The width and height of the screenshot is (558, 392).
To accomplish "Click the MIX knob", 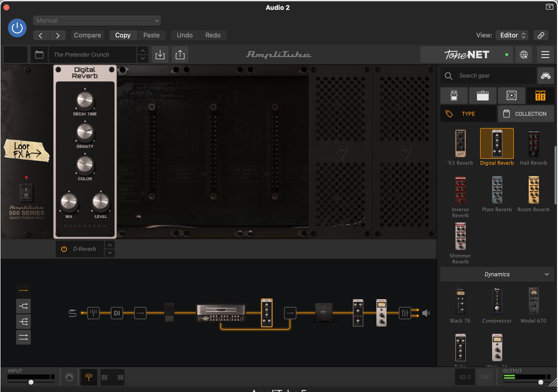I will click(69, 202).
